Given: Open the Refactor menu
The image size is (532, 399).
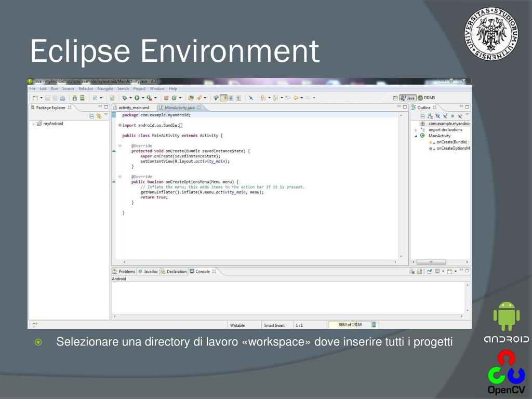Looking at the screenshot, I should [86, 88].
